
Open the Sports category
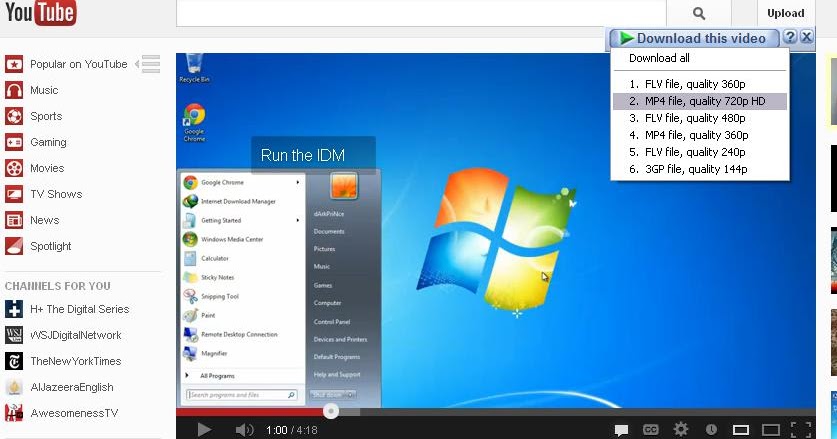[x=46, y=116]
